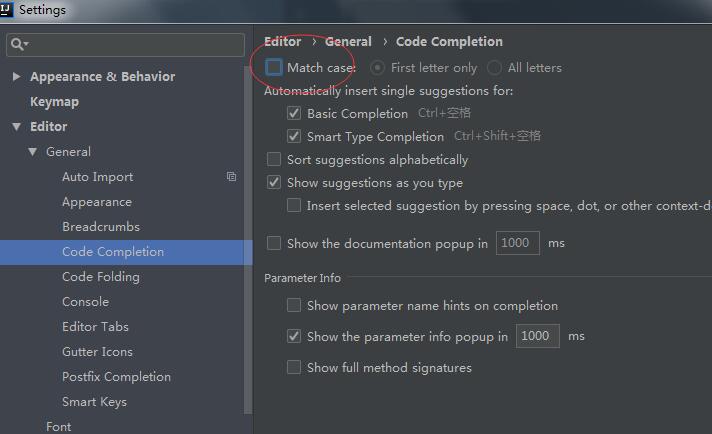Go to Editor in the breadcrumb path
The image size is (712, 434).
click(283, 42)
